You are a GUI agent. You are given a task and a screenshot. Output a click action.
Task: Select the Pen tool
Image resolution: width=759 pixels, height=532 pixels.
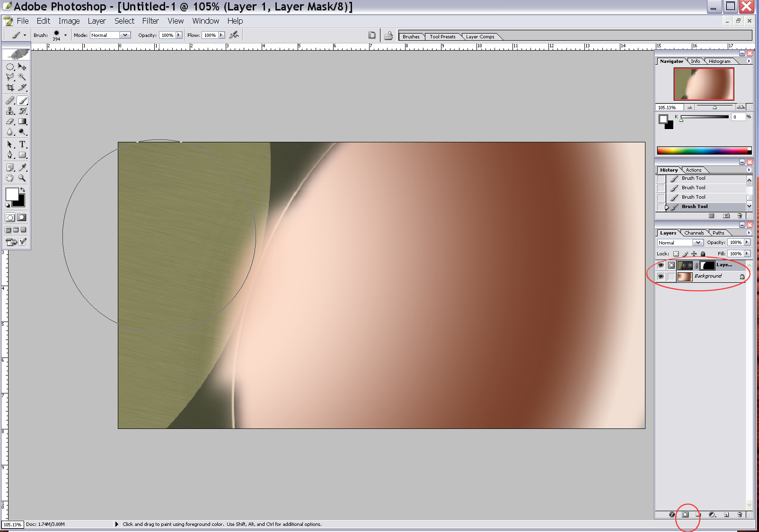click(x=10, y=155)
